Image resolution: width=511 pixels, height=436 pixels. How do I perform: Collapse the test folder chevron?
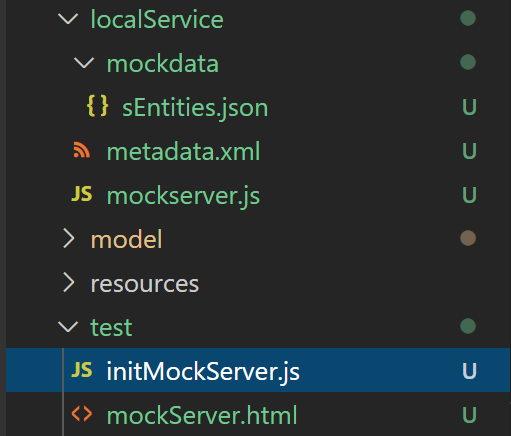pos(68,326)
